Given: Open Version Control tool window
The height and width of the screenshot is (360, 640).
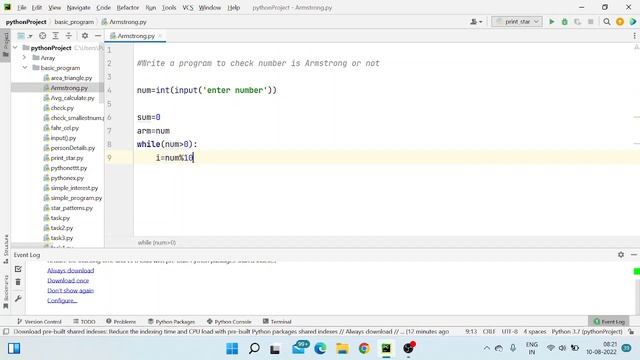Looking at the screenshot, I should tap(39, 322).
